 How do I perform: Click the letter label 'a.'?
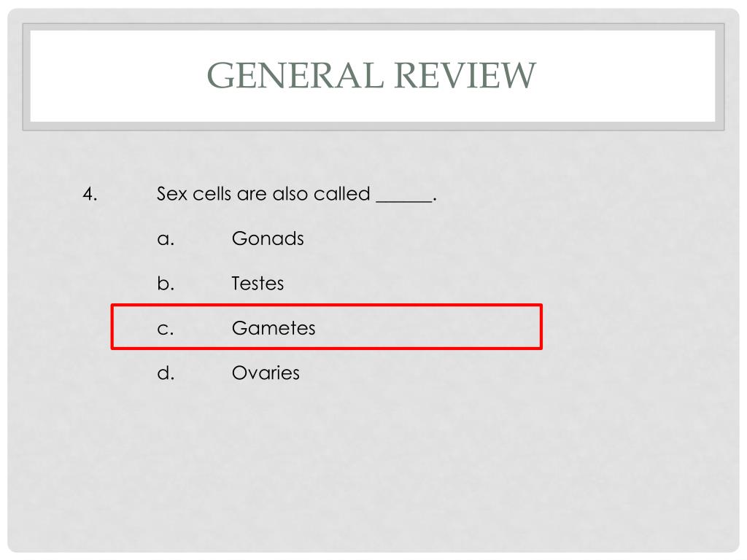pos(166,239)
